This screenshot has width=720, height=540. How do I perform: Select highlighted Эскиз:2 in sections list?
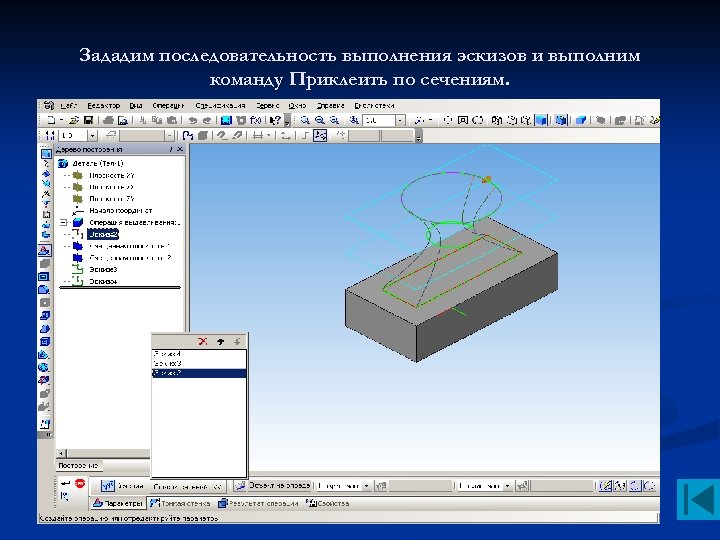pyautogui.click(x=199, y=373)
